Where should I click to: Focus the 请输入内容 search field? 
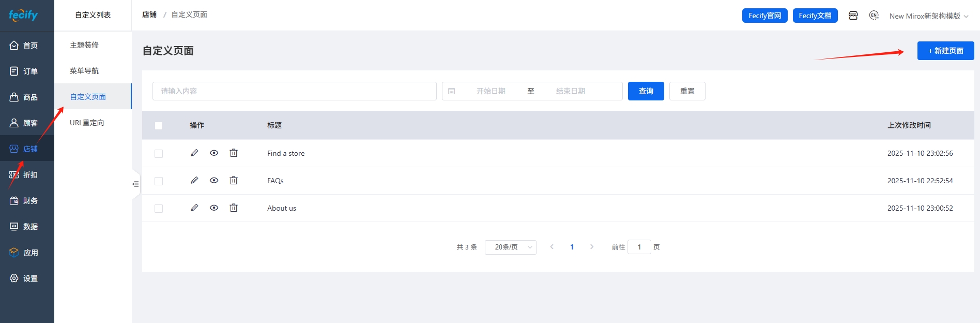pos(294,91)
